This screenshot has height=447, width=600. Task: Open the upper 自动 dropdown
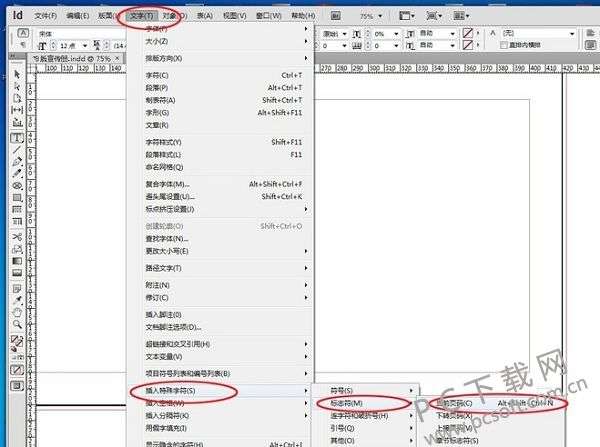coord(453,34)
